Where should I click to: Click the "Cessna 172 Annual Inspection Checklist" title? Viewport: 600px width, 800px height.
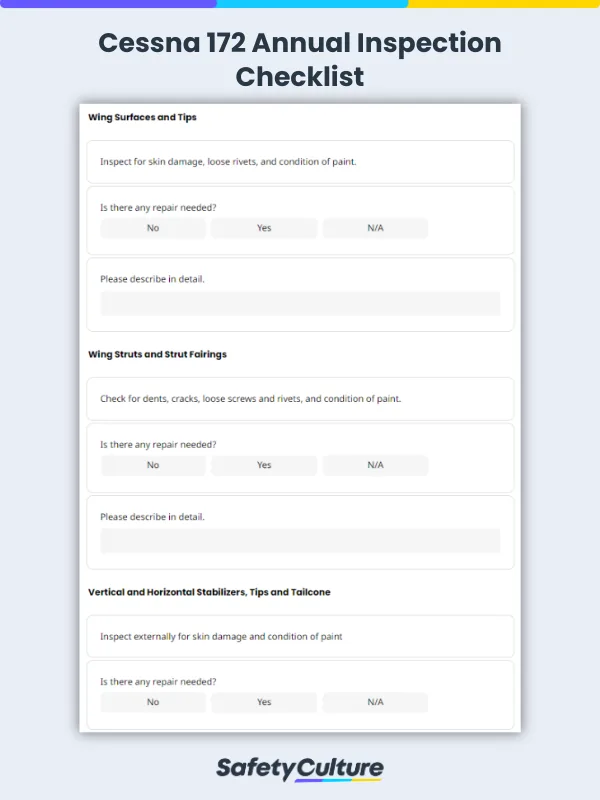(x=300, y=59)
